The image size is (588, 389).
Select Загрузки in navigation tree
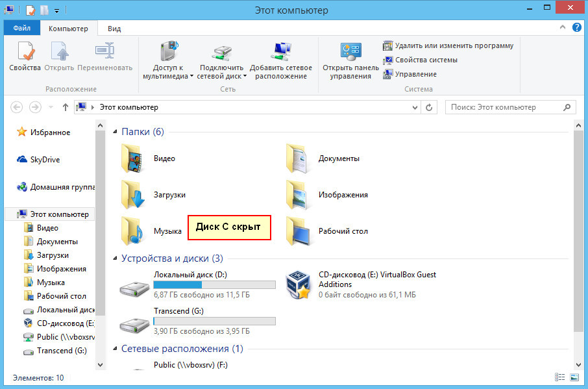click(46, 255)
